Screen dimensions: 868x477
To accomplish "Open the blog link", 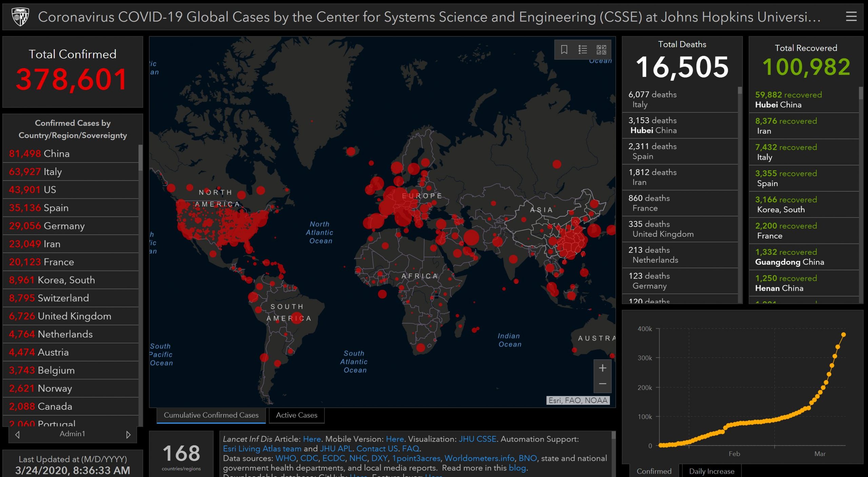I will [517, 468].
